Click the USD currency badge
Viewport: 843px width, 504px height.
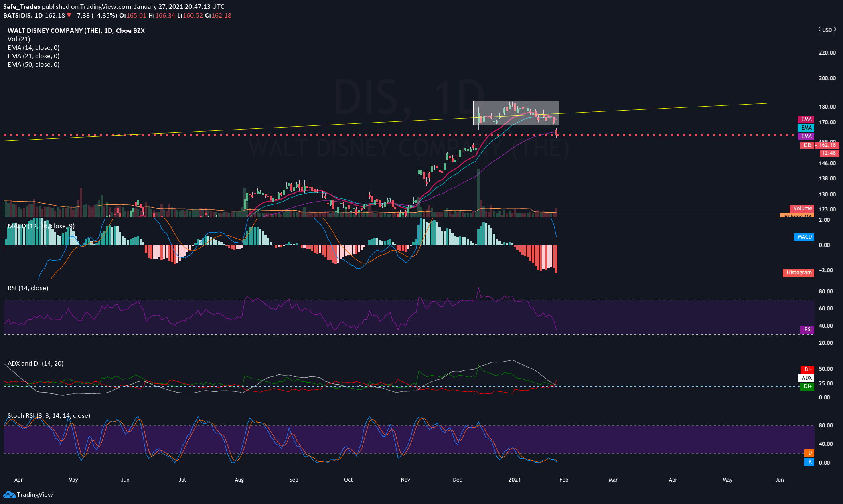[x=827, y=30]
